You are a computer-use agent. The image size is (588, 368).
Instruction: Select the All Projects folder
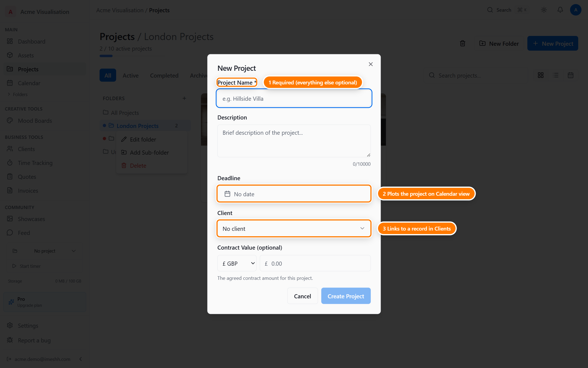[125, 113]
